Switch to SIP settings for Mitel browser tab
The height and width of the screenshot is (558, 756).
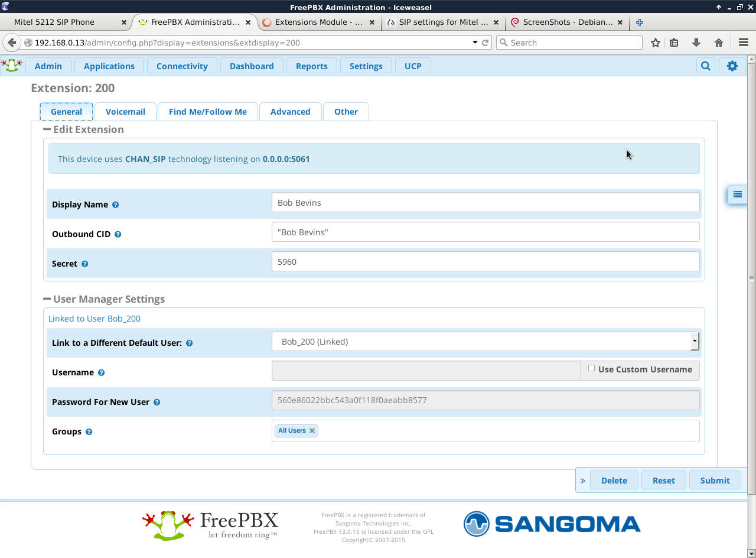[443, 22]
